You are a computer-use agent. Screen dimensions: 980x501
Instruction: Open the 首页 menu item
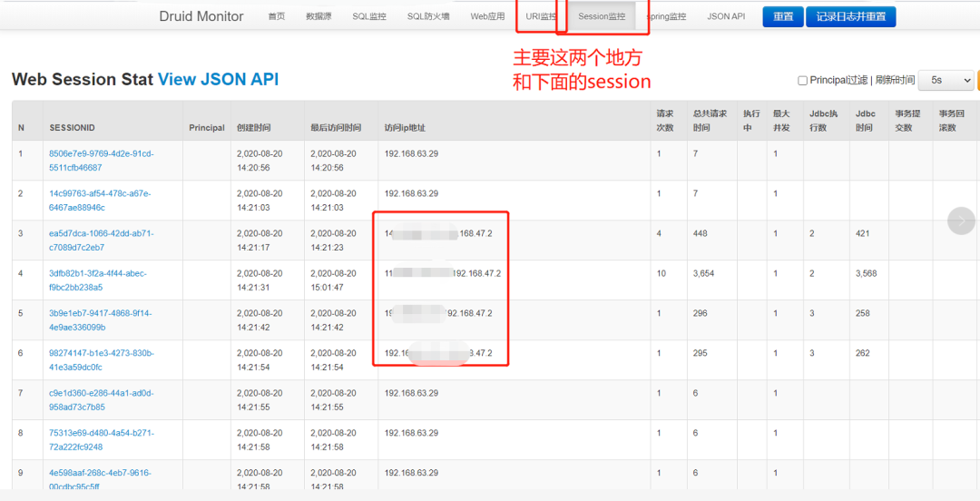point(276,17)
